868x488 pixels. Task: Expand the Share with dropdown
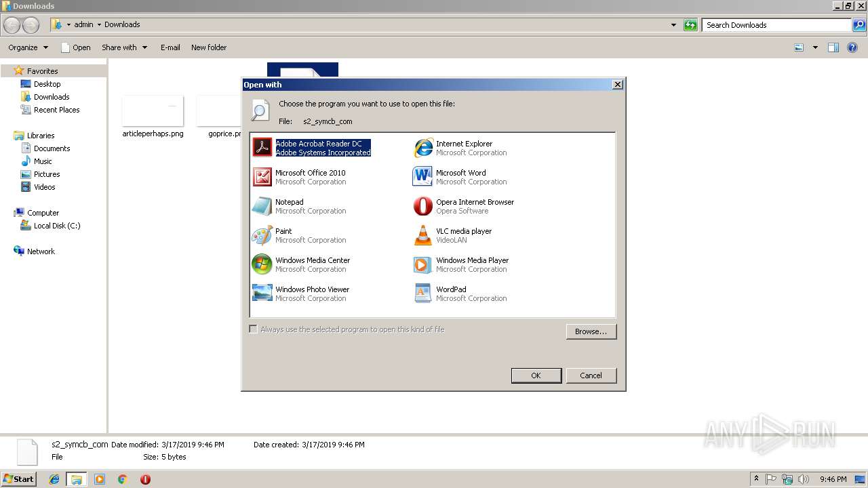point(124,47)
